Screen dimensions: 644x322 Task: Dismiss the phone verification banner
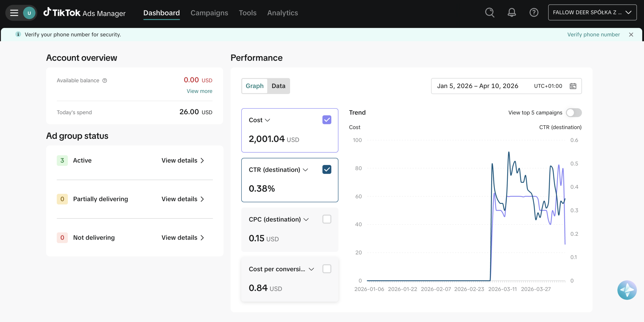pos(631,35)
